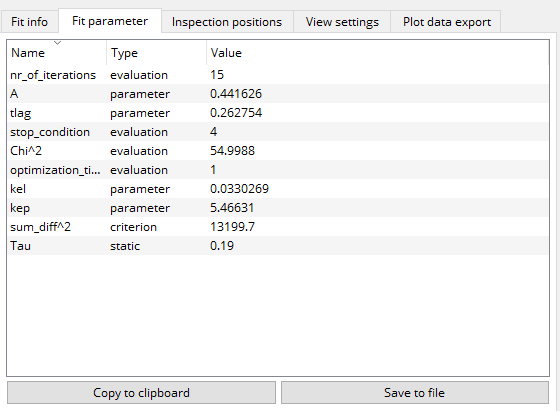Select the Tau static row
Image resolution: width=560 pixels, height=411 pixels.
pos(278,246)
